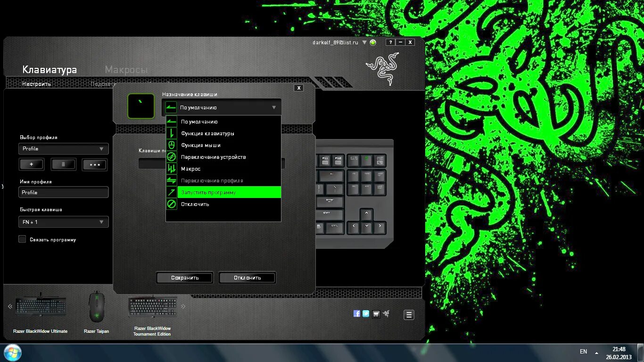Go to next devices with right chevrons
The width and height of the screenshot is (644, 362).
coord(183,306)
